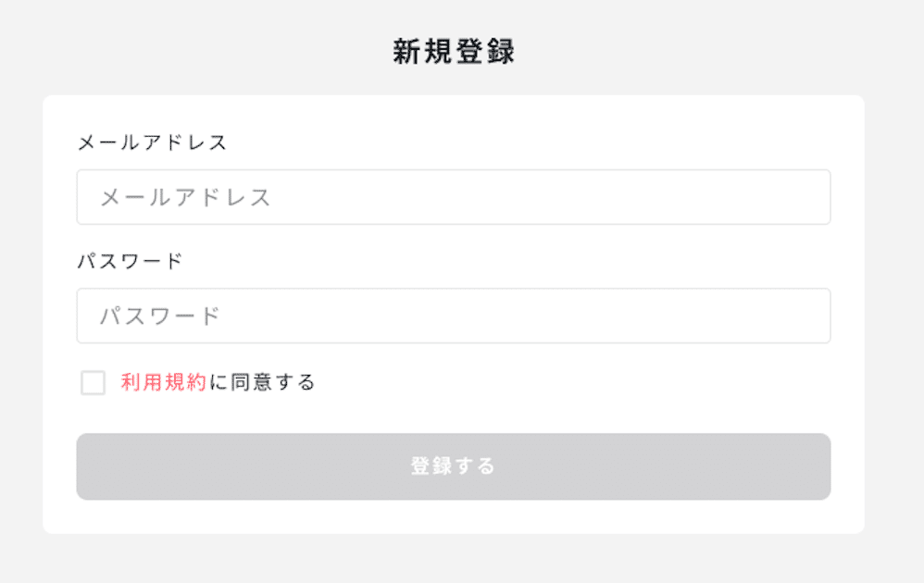Click the red 利用規約 hyperlink

tap(159, 380)
